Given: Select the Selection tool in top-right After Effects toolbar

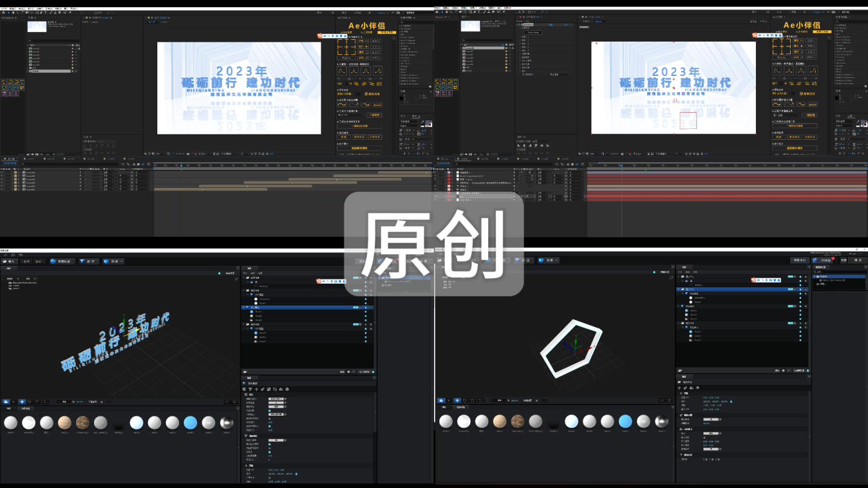Looking at the screenshot, I should pos(442,11).
